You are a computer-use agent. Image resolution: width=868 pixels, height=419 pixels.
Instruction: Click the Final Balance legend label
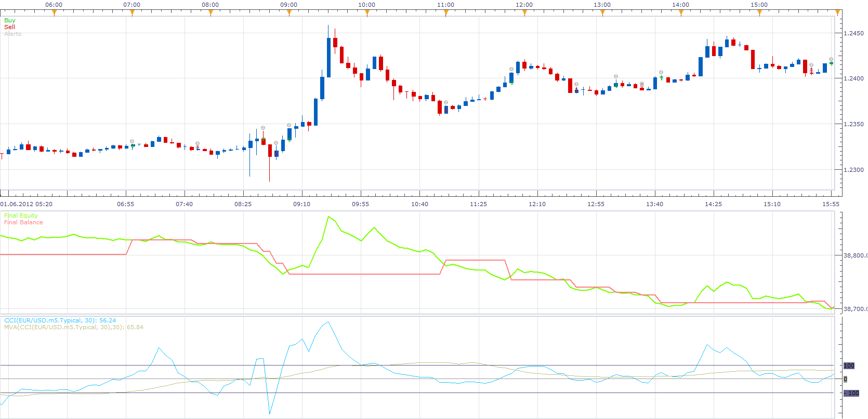coord(23,222)
